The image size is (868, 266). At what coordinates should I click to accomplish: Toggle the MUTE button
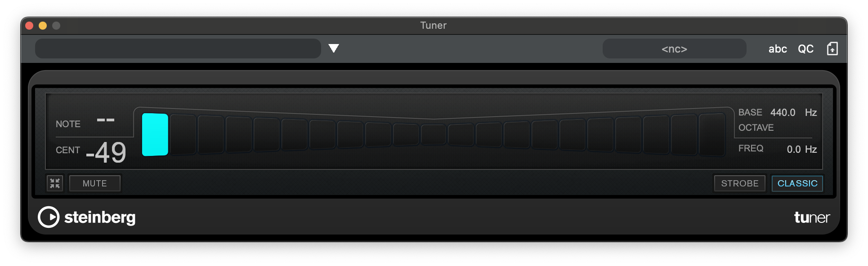pos(94,183)
